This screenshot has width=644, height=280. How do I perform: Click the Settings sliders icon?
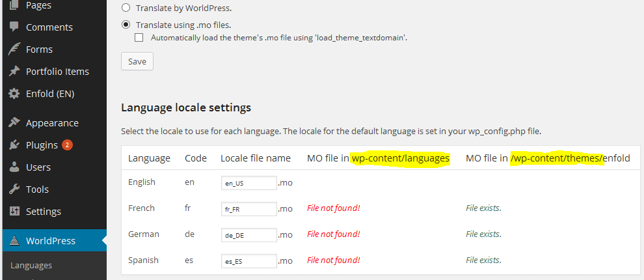click(x=14, y=212)
